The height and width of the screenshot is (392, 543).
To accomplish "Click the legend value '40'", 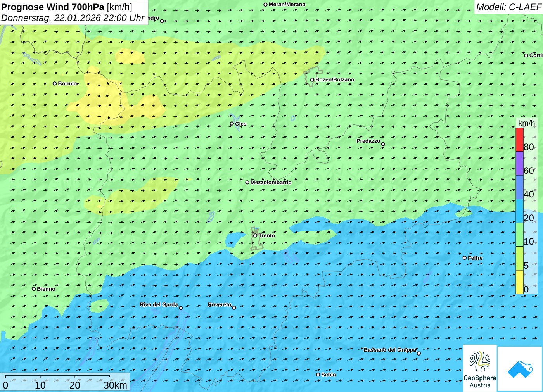I will 529,194.
